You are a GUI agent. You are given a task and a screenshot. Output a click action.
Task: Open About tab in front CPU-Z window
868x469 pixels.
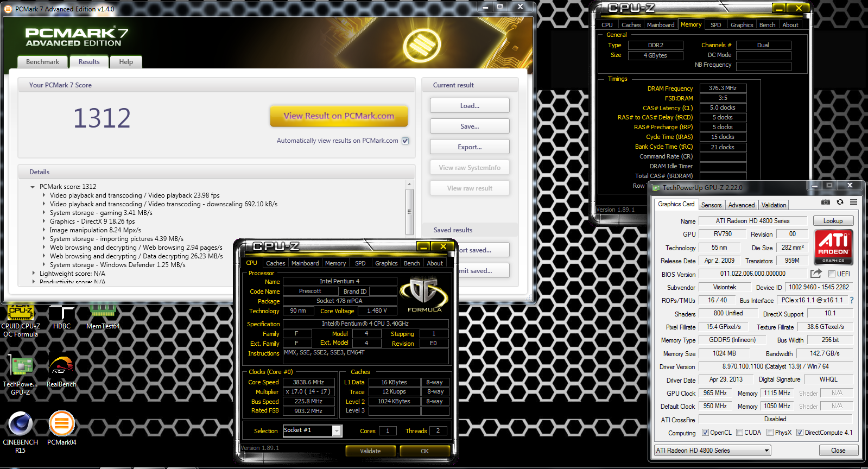coord(435,263)
